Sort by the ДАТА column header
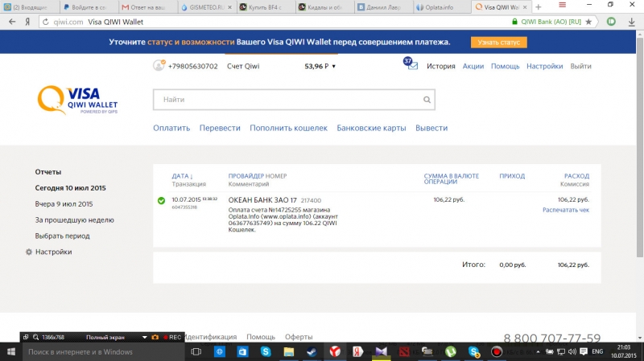 [182, 176]
